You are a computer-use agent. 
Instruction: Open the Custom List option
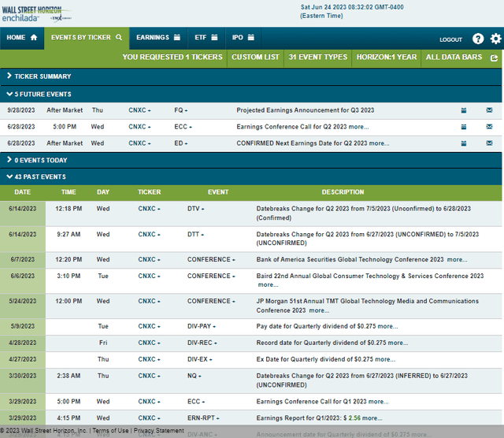(x=255, y=58)
